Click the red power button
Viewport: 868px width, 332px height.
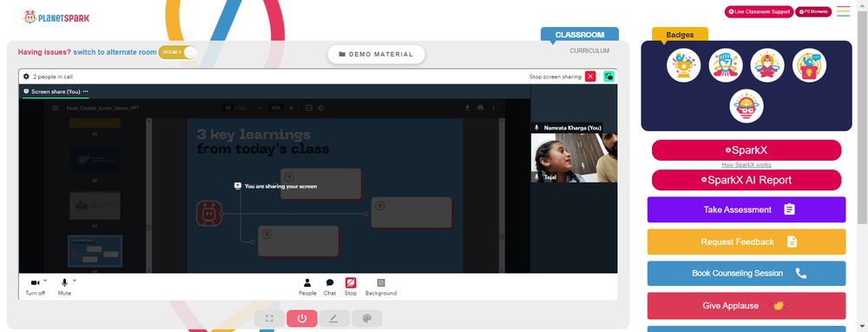pyautogui.click(x=302, y=319)
